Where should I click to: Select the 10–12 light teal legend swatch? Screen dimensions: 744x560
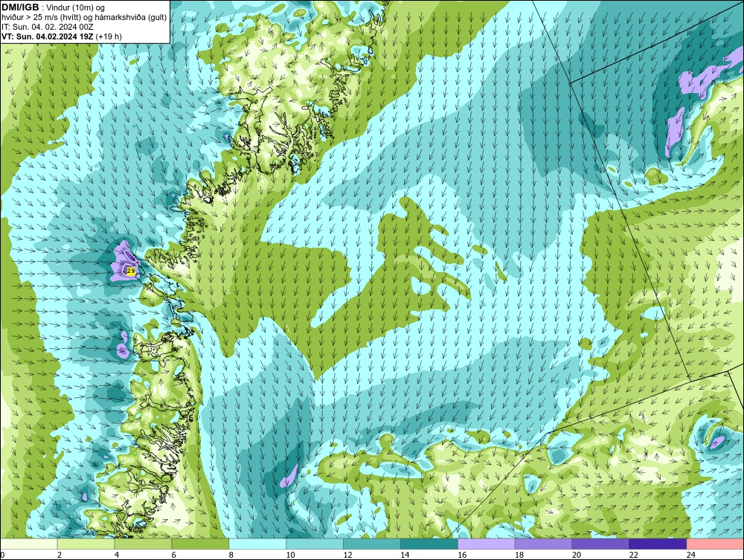315,544
